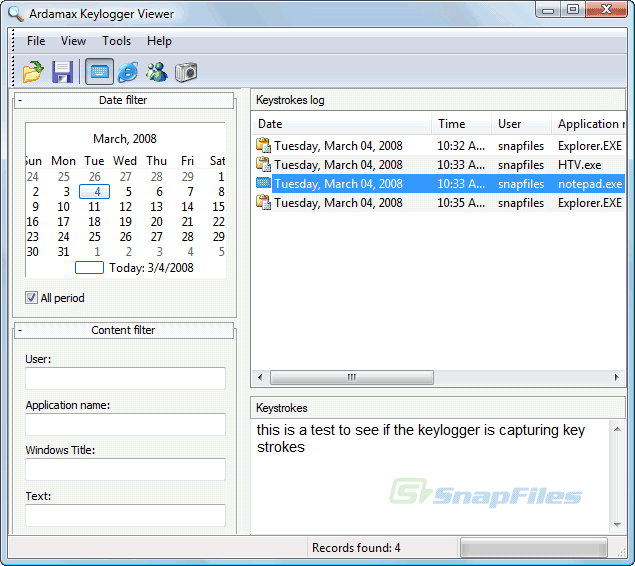This screenshot has height=566, width=635.
Task: Open the File menu
Action: click(x=36, y=41)
